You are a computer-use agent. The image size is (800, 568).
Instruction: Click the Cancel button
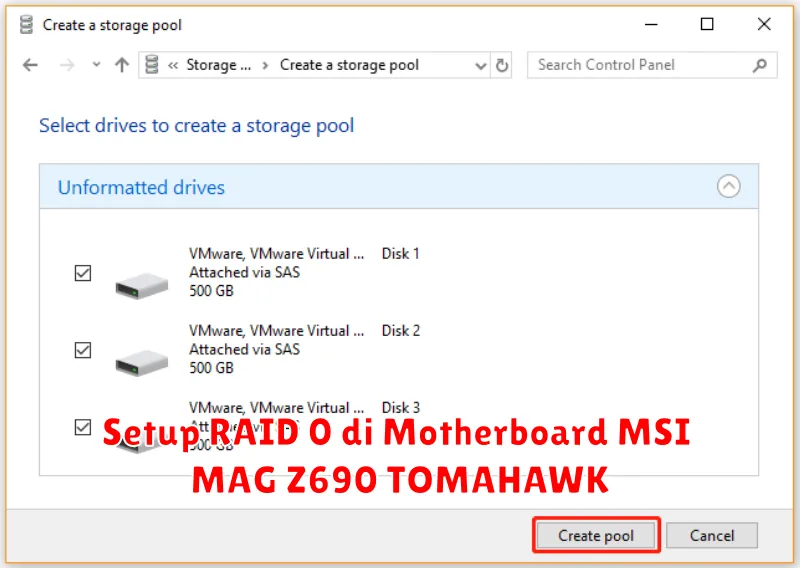712,535
